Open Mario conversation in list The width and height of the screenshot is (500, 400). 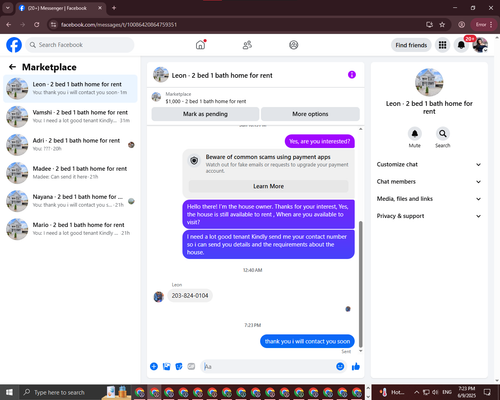pyautogui.click(x=70, y=229)
